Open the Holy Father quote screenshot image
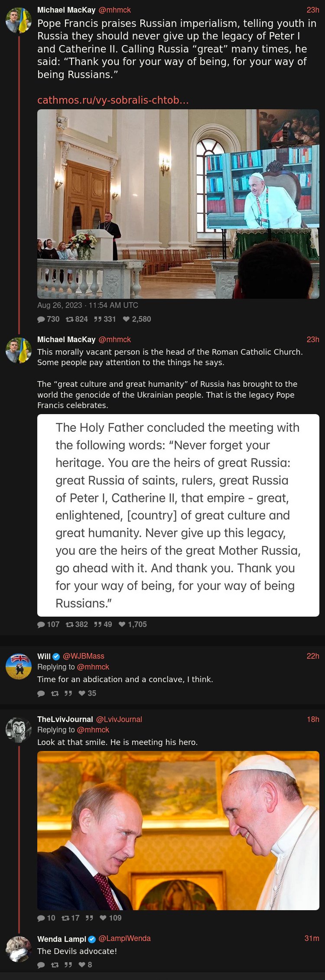The height and width of the screenshot is (980, 325). pos(178,515)
